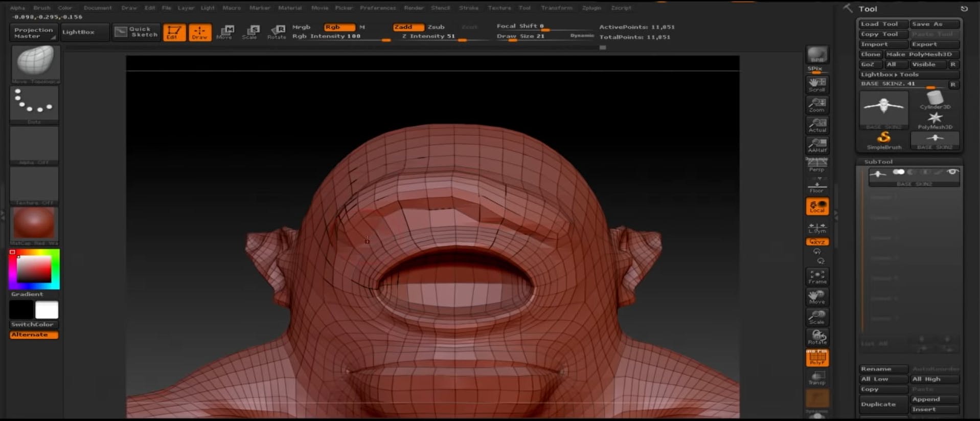Viewport: 980px width, 421px height.
Task: Activate the Edit mode icon
Action: tap(174, 32)
